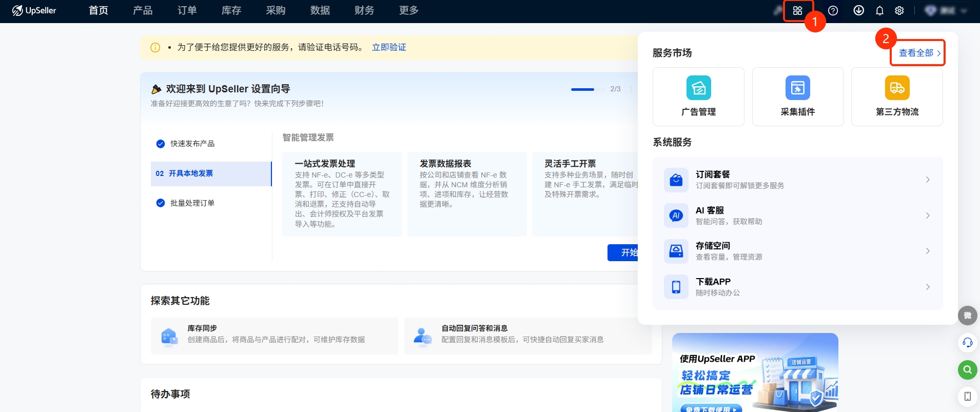Screen dimensions: 980x412
Task: Click the info icon in the yellow notice
Action: [155, 47]
